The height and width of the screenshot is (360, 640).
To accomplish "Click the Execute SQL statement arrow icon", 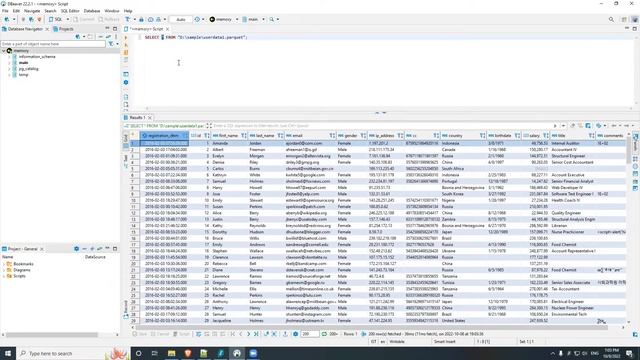I will [126, 38].
